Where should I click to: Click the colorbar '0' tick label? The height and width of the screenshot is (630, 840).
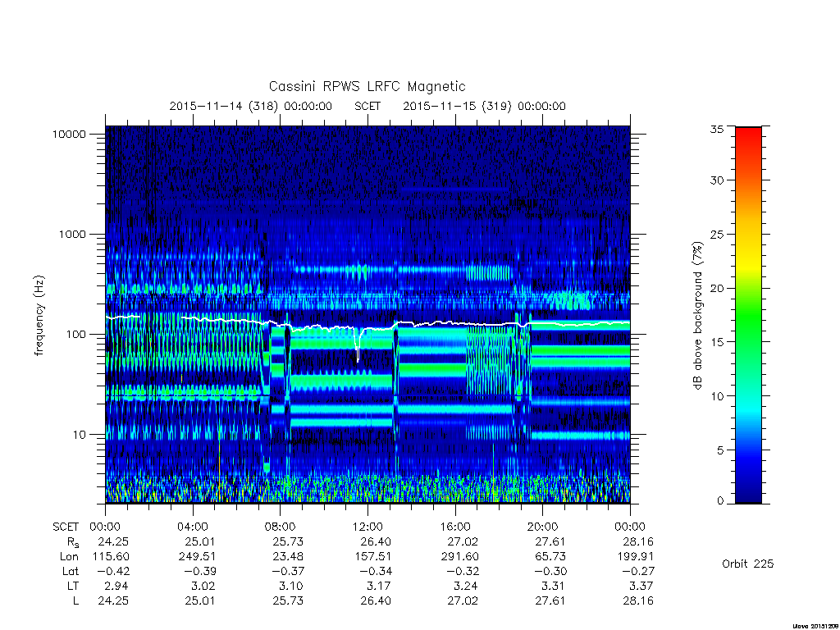720,501
